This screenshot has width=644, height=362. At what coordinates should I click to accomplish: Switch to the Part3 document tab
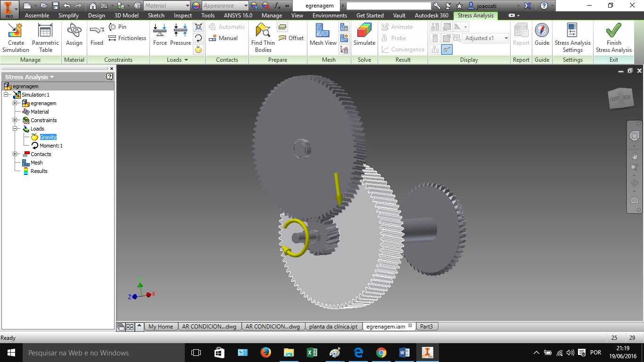(x=428, y=326)
